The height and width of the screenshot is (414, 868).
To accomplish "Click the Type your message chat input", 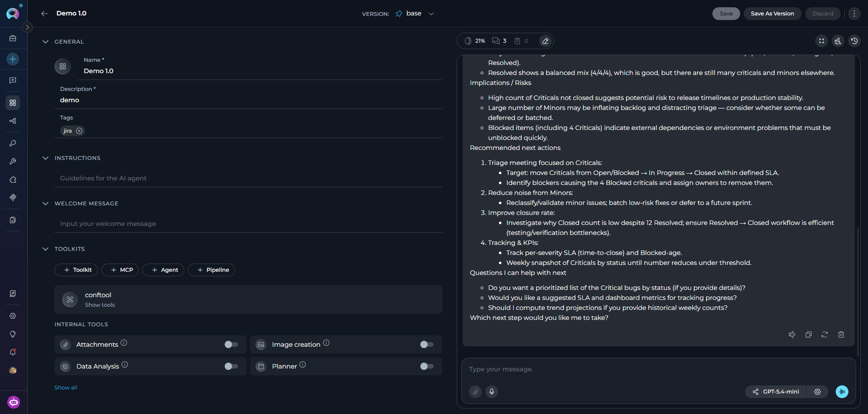I will click(x=658, y=369).
